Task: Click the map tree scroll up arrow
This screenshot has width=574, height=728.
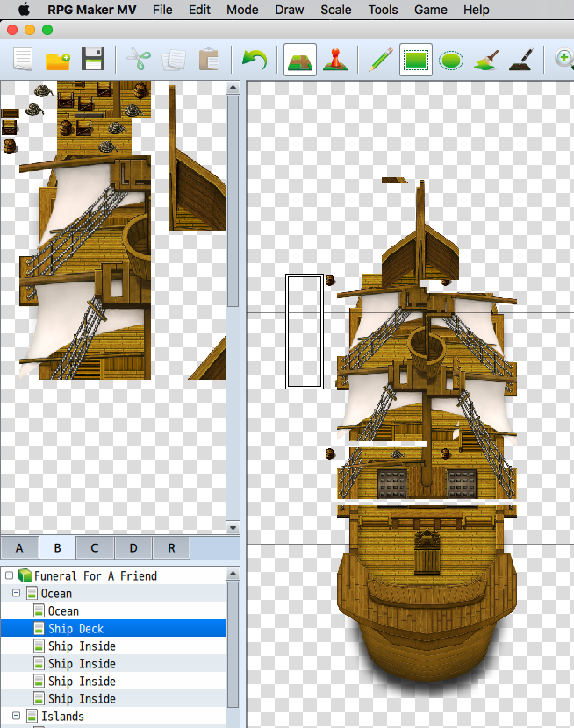Action: click(233, 574)
